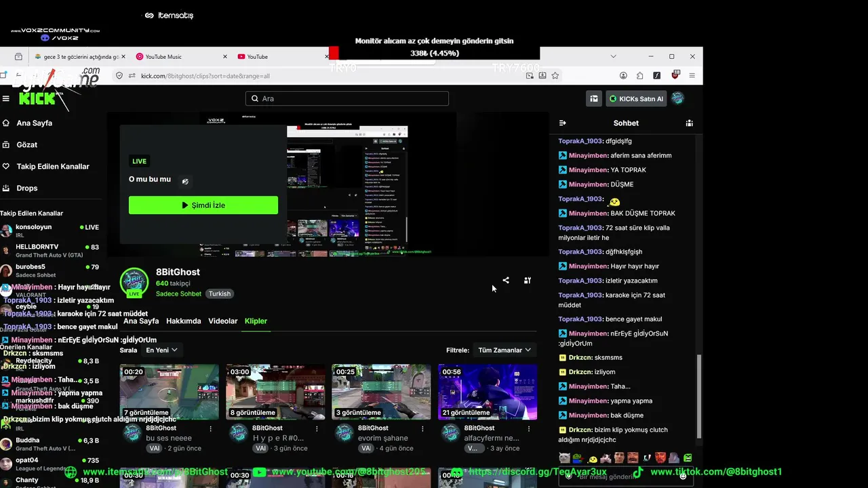Select the Klipler channel tab
868x488 pixels.
[256, 321]
